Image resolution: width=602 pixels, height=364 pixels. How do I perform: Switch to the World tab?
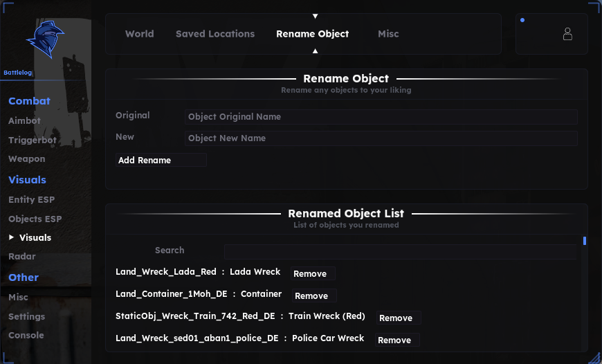click(139, 34)
